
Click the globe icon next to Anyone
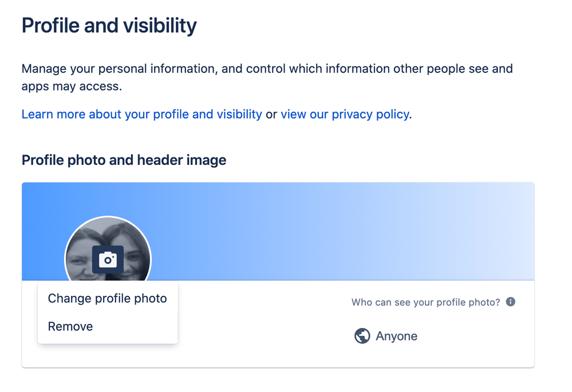coord(362,336)
